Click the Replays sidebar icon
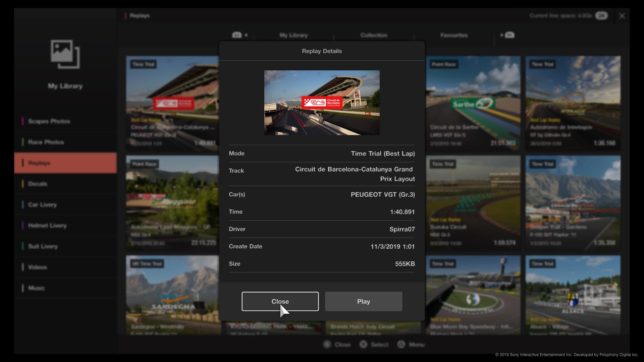Image resolution: width=644 pixels, height=362 pixels. click(39, 163)
